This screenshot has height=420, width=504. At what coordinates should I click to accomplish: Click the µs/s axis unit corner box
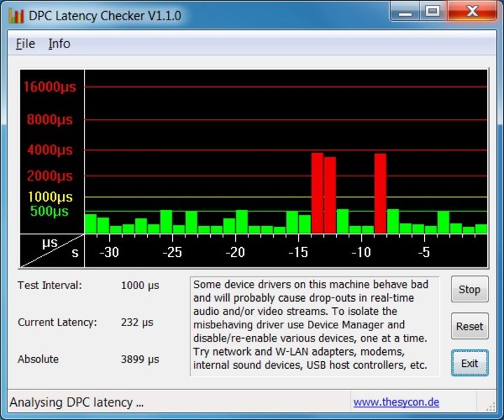coord(52,251)
